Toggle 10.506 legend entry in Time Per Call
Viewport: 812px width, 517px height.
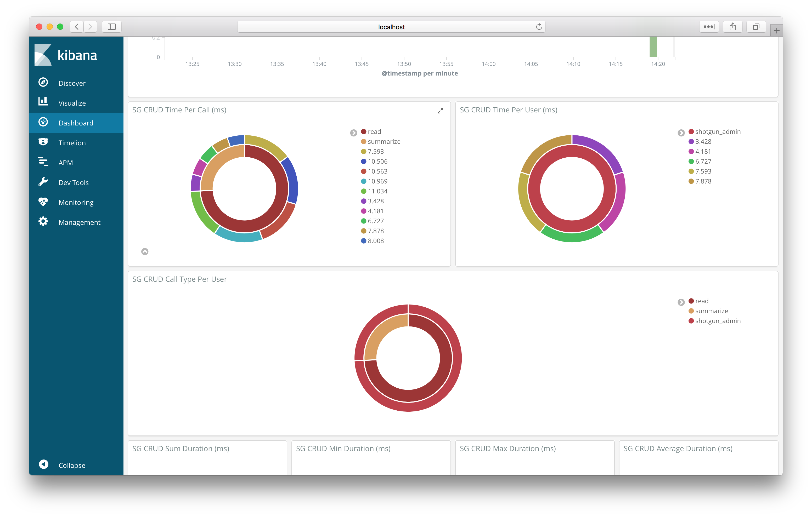tap(377, 162)
